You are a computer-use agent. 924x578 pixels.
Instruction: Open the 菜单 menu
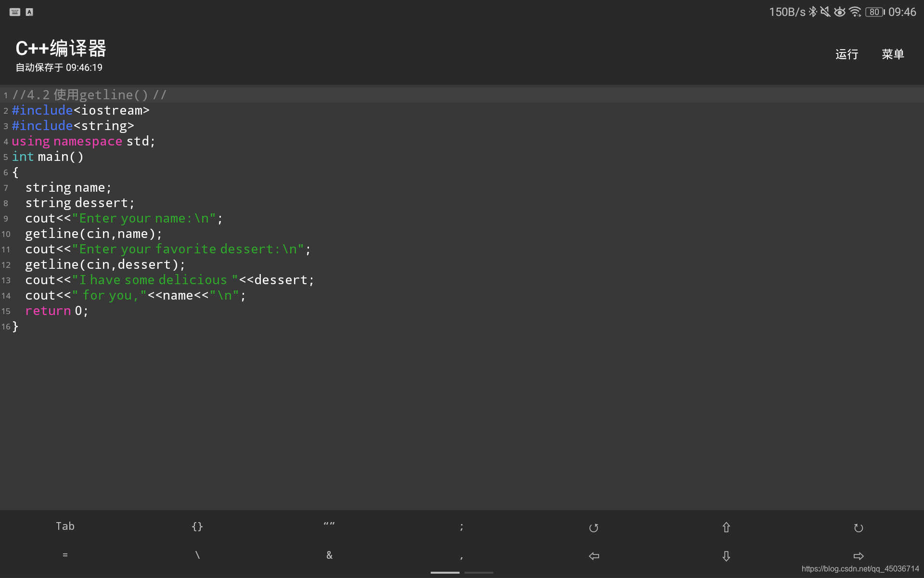tap(893, 54)
